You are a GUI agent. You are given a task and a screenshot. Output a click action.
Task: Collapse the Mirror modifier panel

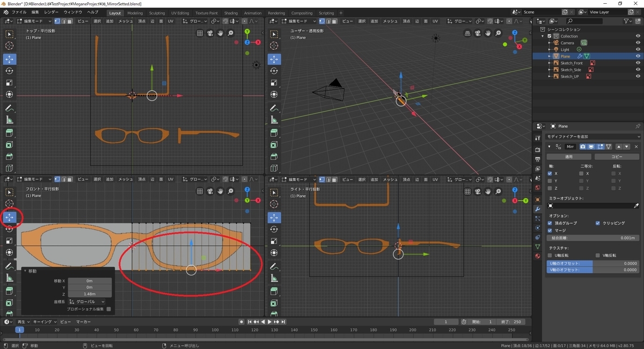[549, 147]
